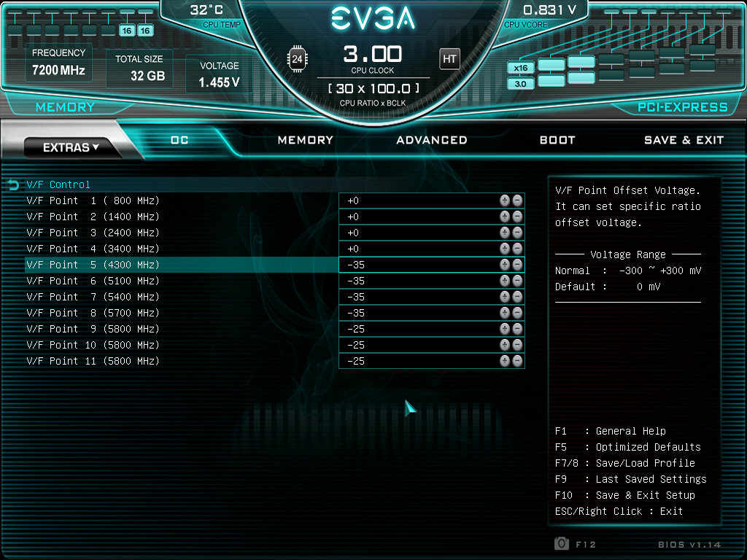Select V/F Point 11 value field
This screenshot has height=560, width=747.
point(432,361)
